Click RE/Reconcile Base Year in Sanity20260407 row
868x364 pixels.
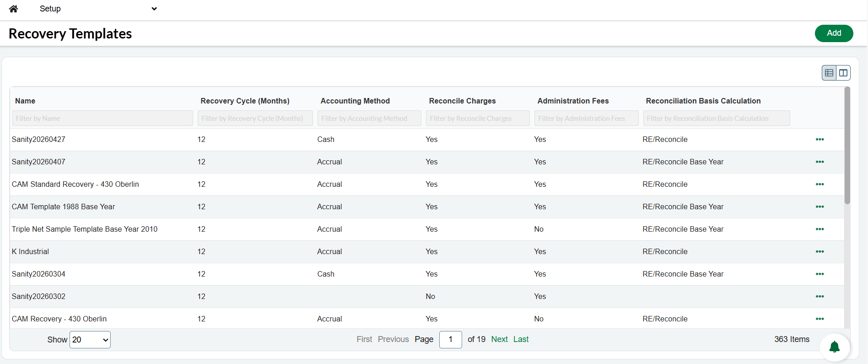683,162
